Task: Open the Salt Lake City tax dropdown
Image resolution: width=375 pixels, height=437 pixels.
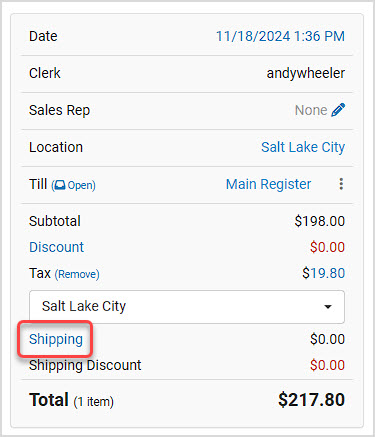Action: coord(187,307)
